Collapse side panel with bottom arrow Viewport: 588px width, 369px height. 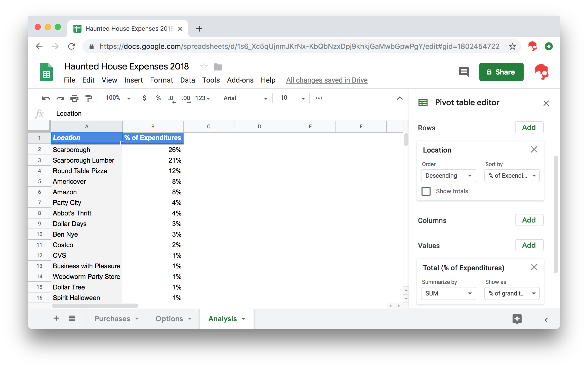coord(546,320)
